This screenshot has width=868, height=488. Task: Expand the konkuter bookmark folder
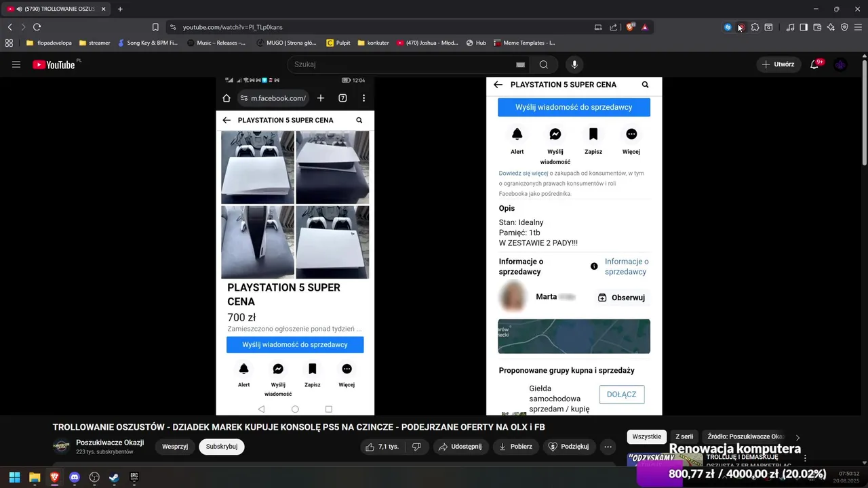[373, 43]
